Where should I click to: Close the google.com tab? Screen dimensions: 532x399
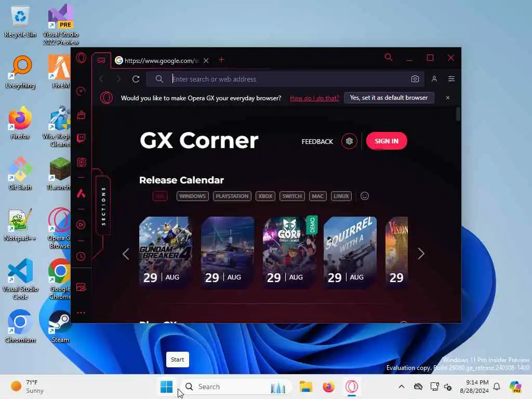[x=206, y=60]
